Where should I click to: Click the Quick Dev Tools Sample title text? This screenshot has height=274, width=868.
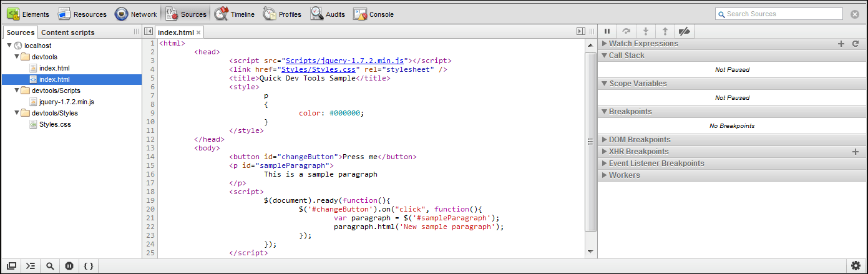[306, 78]
